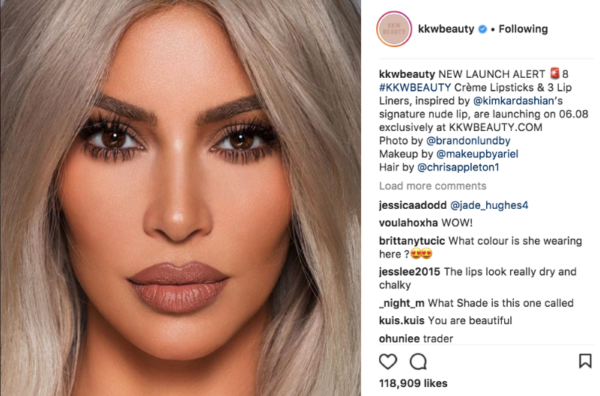Open the 118,909 likes list

[x=413, y=383]
